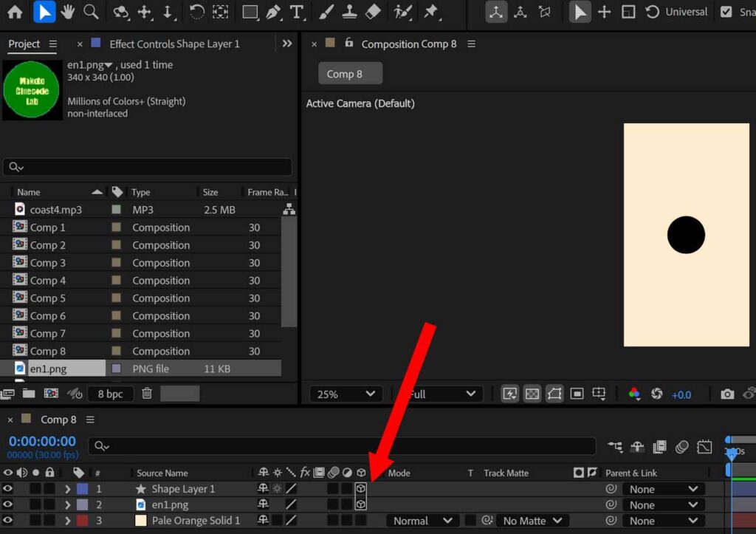Click the Interpret Footage icon
The height and width of the screenshot is (534, 756).
(7, 394)
